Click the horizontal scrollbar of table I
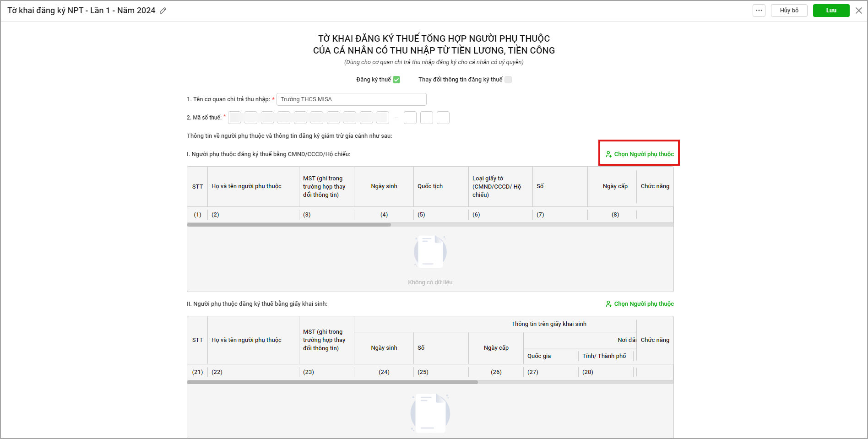This screenshot has width=868, height=439. point(289,225)
